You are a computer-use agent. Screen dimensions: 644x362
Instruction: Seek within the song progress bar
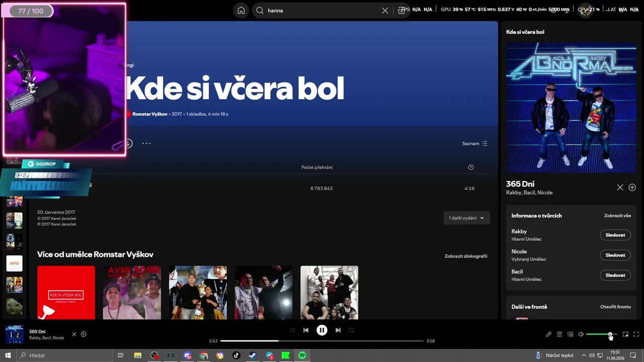click(322, 341)
